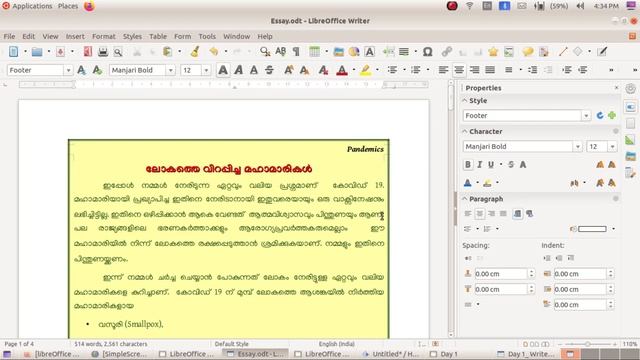Click English (India) language in status bar
640x360 pixels.
point(336,344)
